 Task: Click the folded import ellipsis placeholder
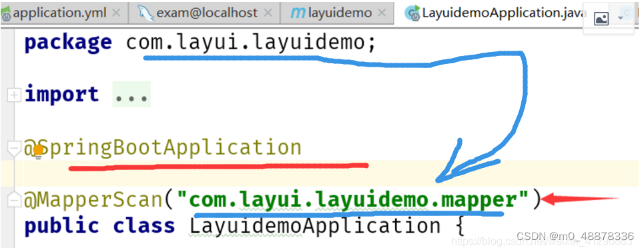(x=131, y=95)
